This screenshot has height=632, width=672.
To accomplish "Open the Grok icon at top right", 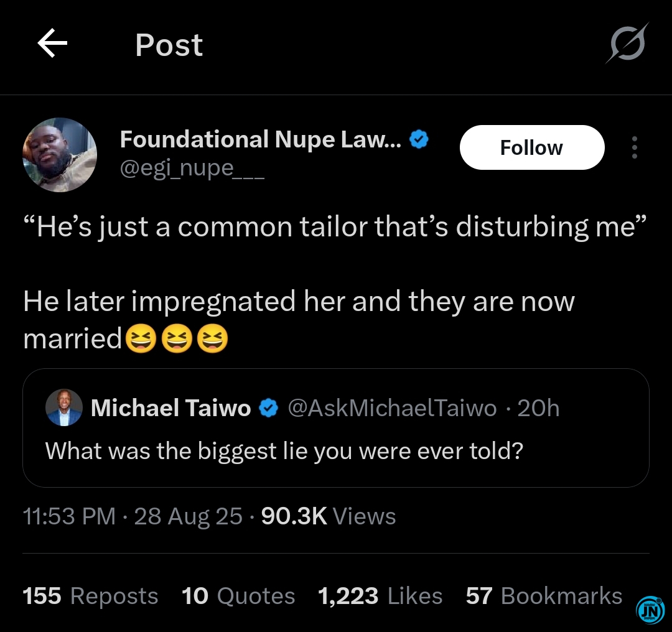I will (x=627, y=43).
